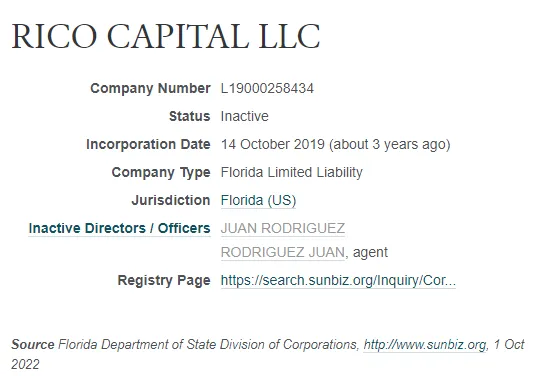This screenshot has width=546, height=376.
Task: Select the company number L19000258434
Action: 267,88
